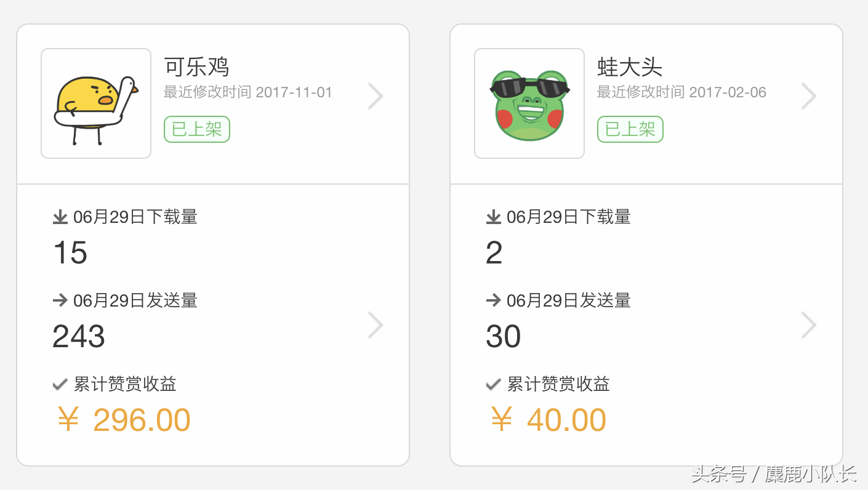
Task: Open the 蛙大头 sticker detail page
Action: [x=628, y=68]
